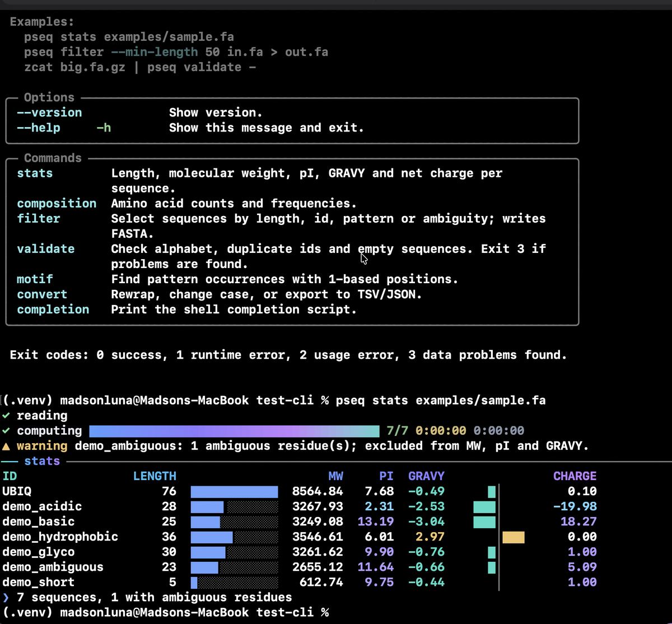Click the green checkmark beside reading

click(6, 416)
